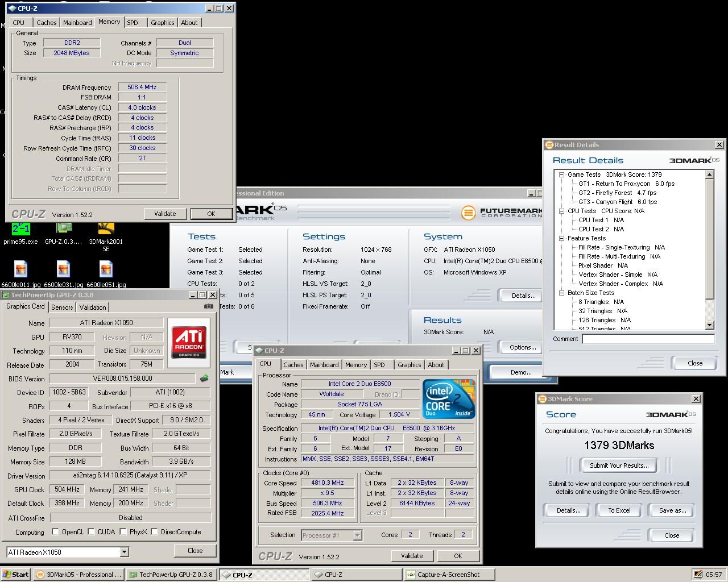Close the GPU-Z window via Close button
The width and height of the screenshot is (728, 582).
[195, 550]
